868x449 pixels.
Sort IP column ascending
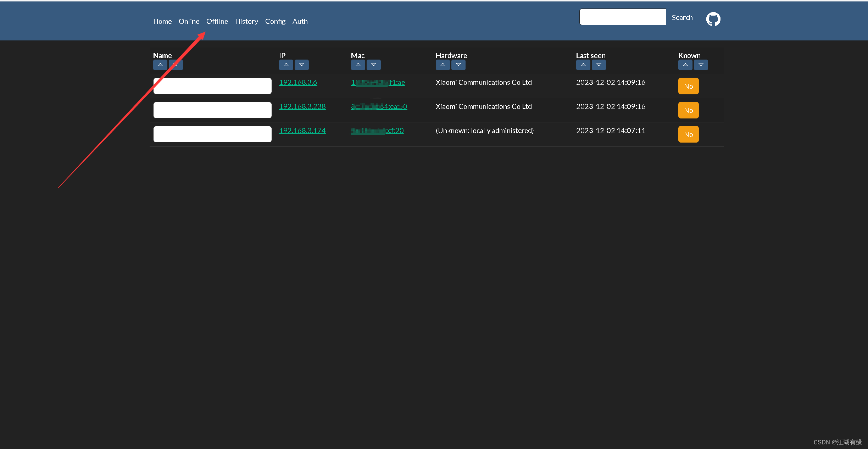(x=286, y=65)
